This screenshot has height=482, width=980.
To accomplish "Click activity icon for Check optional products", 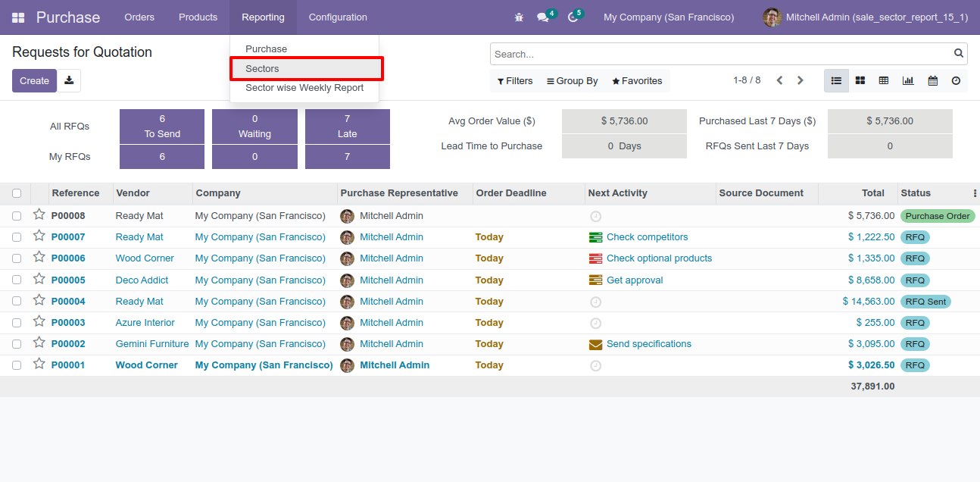I will click(596, 258).
